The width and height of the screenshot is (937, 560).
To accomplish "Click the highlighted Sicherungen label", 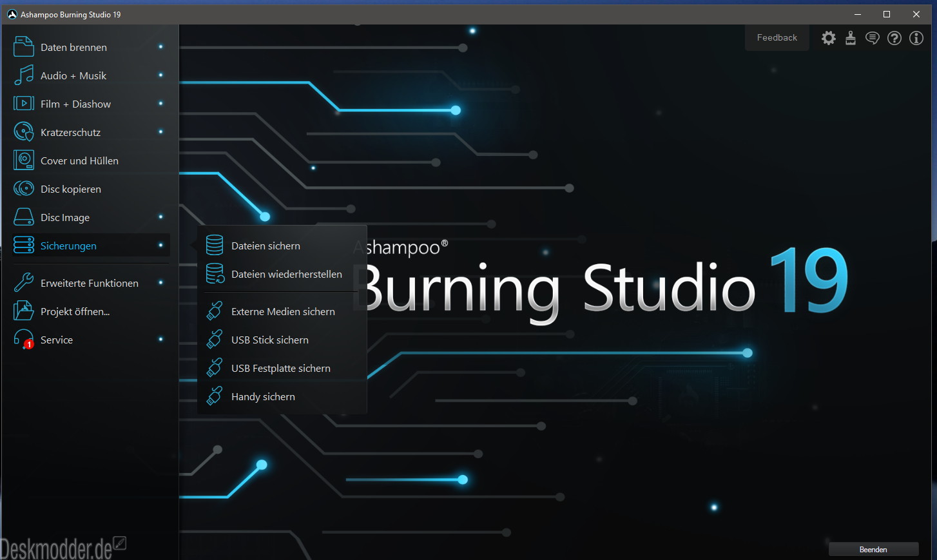I will pyautogui.click(x=68, y=246).
